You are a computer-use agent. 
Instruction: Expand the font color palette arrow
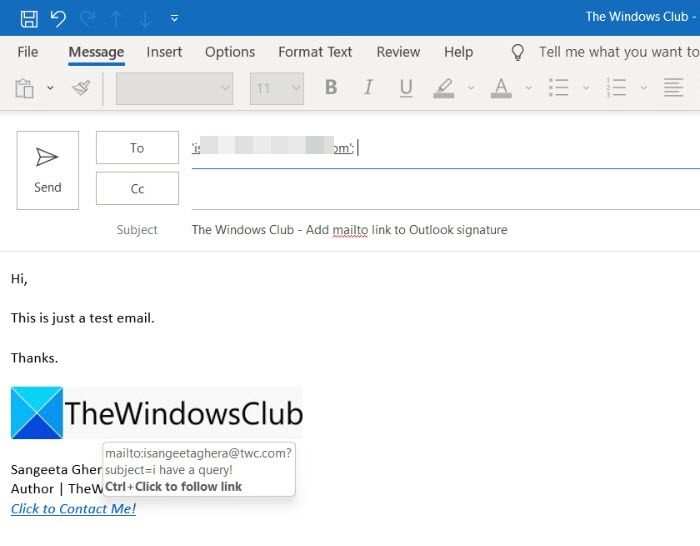click(528, 88)
